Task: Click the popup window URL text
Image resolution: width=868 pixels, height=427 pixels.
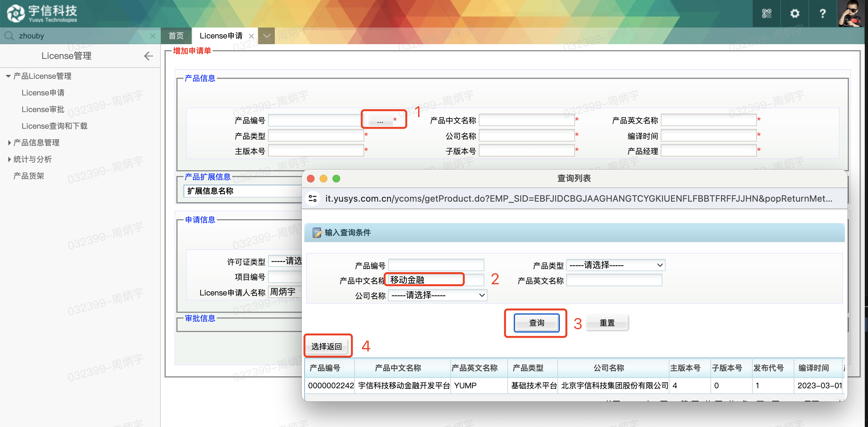Action: tap(578, 198)
